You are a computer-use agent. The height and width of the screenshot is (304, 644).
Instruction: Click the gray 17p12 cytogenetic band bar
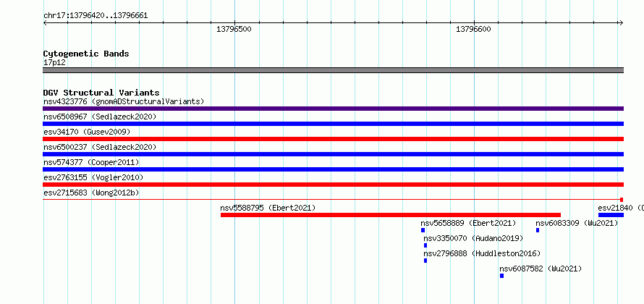click(x=333, y=70)
